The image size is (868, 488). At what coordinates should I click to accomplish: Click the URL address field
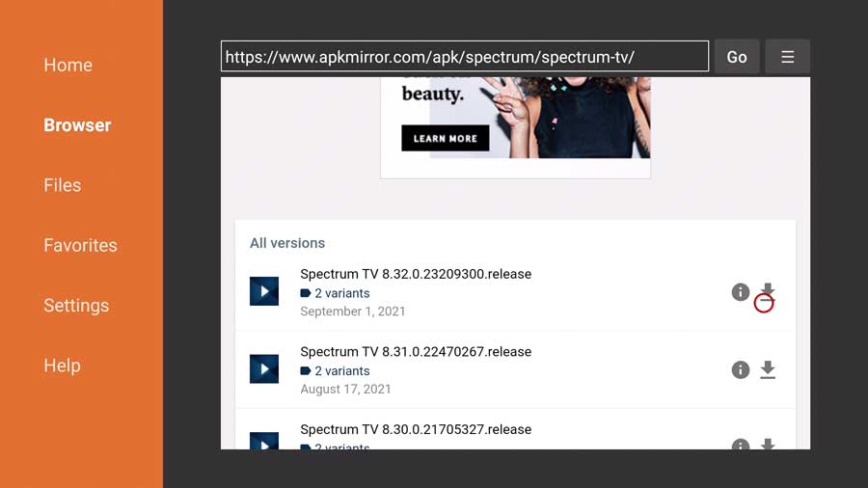[465, 57]
